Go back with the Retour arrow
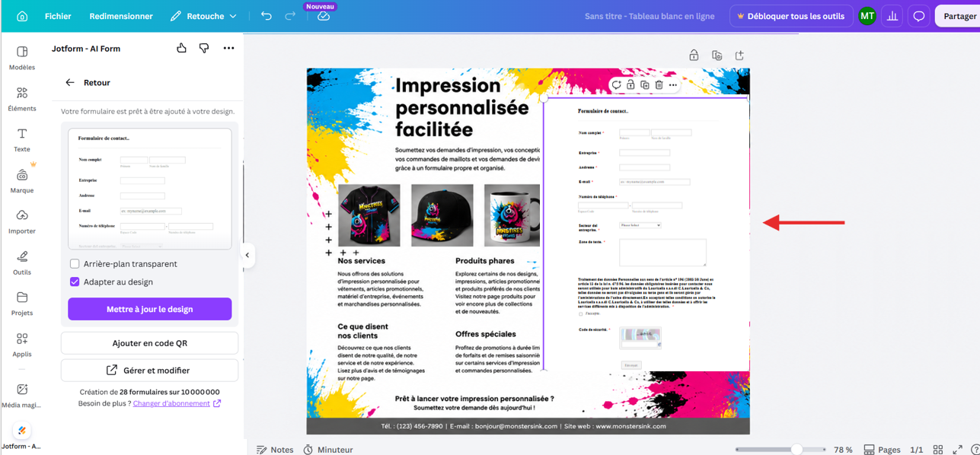 pyautogui.click(x=70, y=82)
